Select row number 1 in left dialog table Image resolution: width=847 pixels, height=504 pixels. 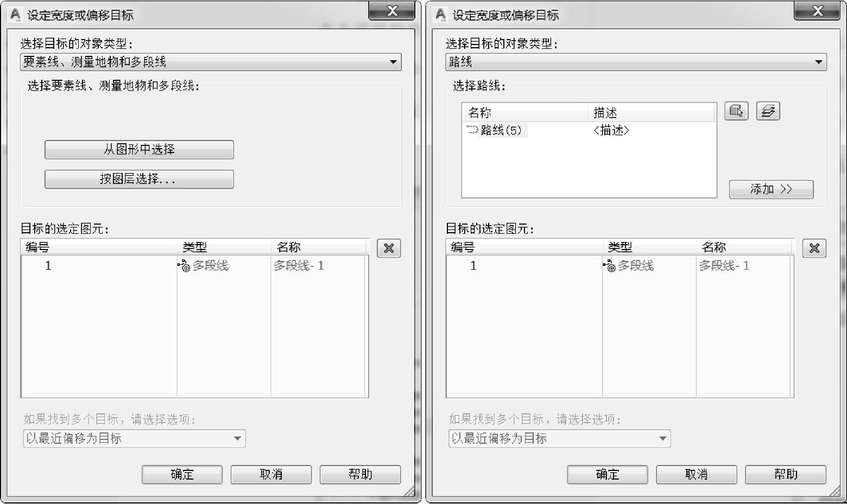(x=48, y=266)
